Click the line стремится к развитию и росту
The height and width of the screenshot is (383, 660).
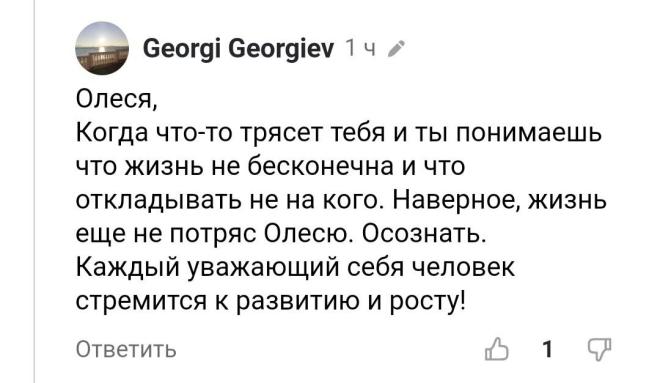pos(271,301)
